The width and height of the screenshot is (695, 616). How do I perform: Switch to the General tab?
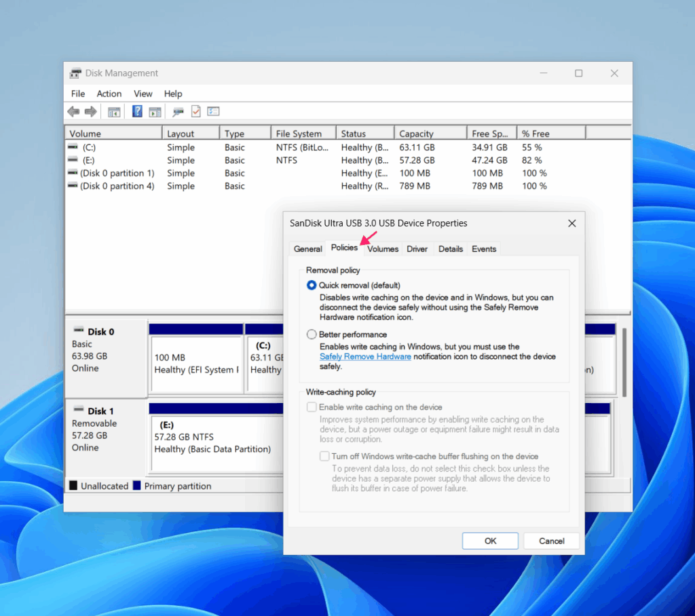[307, 249]
